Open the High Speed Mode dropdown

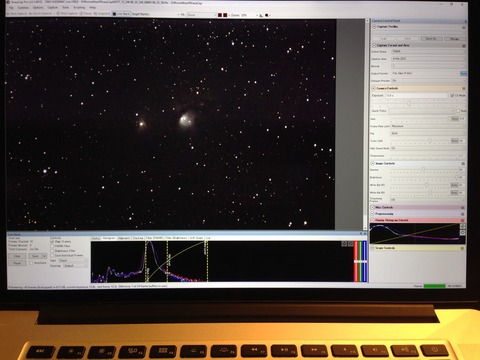click(429, 148)
